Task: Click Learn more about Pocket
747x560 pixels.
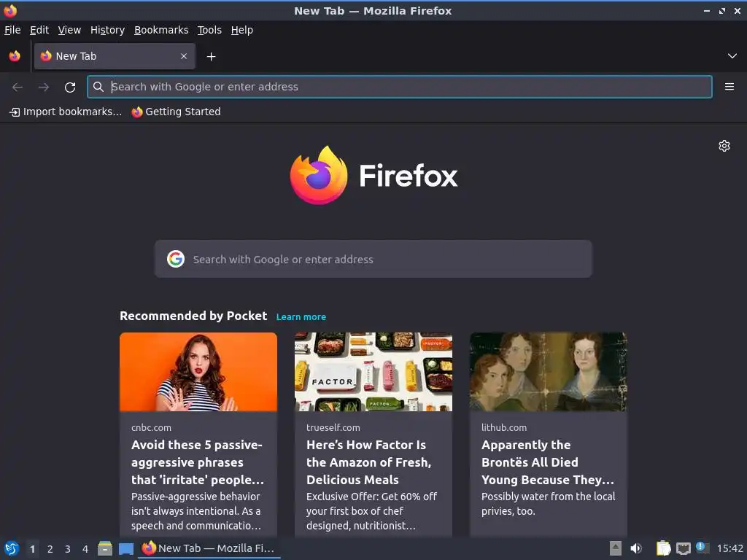Action: 301,316
